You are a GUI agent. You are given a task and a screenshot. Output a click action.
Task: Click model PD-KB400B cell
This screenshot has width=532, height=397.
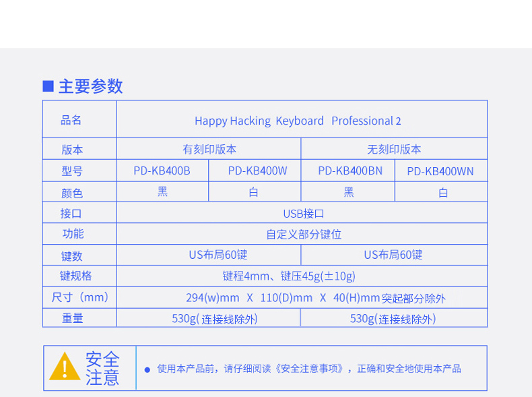[162, 171]
